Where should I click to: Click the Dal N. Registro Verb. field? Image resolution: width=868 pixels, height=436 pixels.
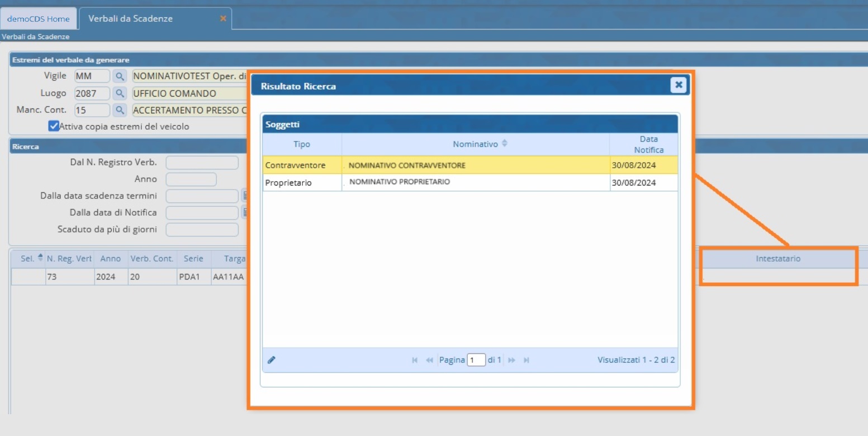pos(202,163)
